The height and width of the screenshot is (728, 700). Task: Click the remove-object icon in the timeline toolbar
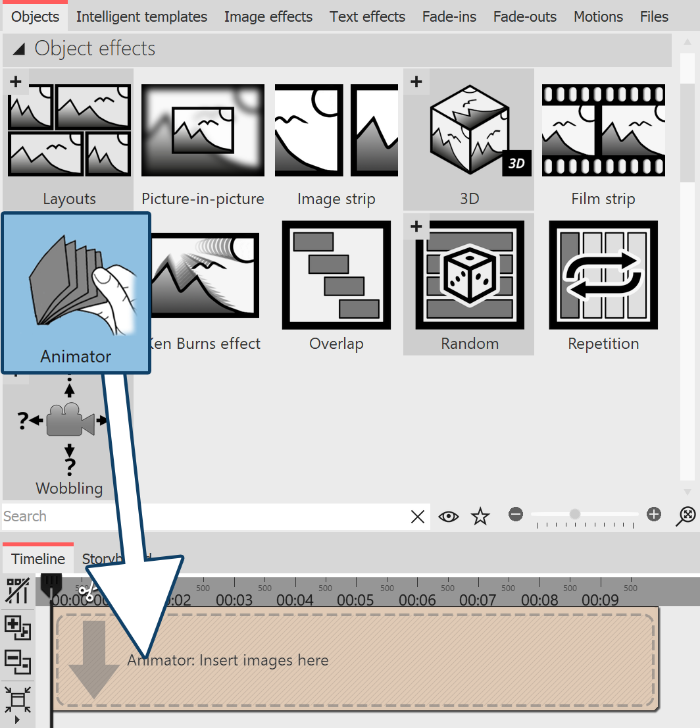(x=16, y=663)
